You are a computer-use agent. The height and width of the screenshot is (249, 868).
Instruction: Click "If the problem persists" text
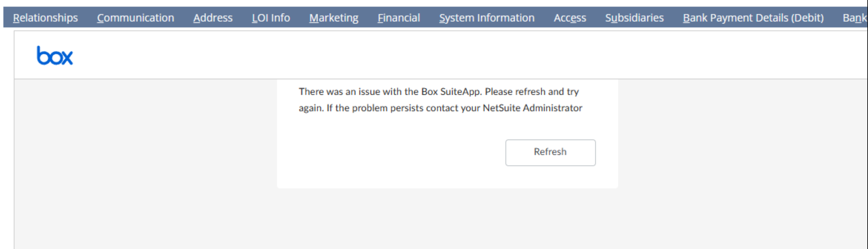coord(357,108)
